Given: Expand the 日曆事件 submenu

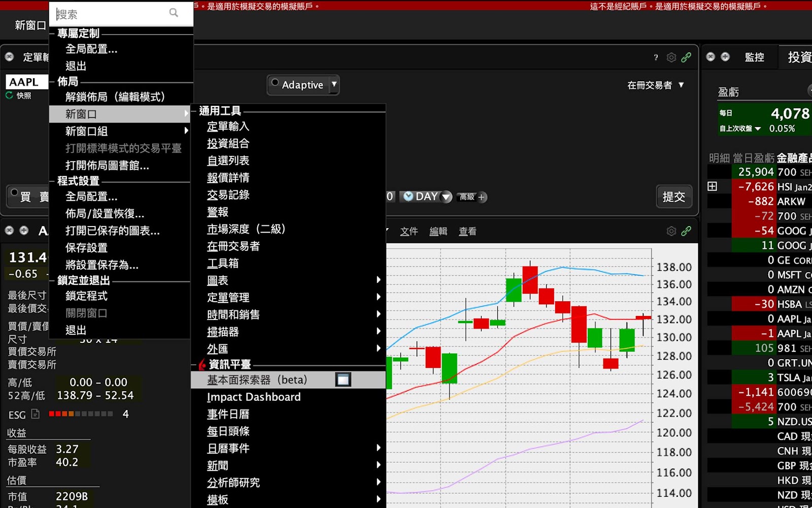Looking at the screenshot, I should [x=288, y=448].
